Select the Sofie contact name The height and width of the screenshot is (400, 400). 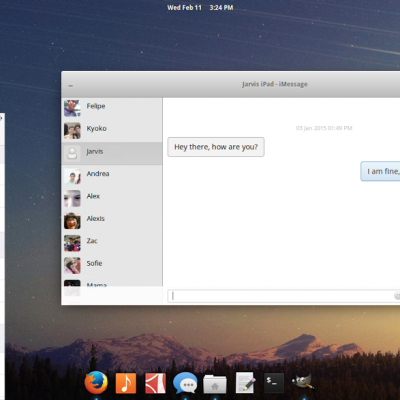(94, 263)
